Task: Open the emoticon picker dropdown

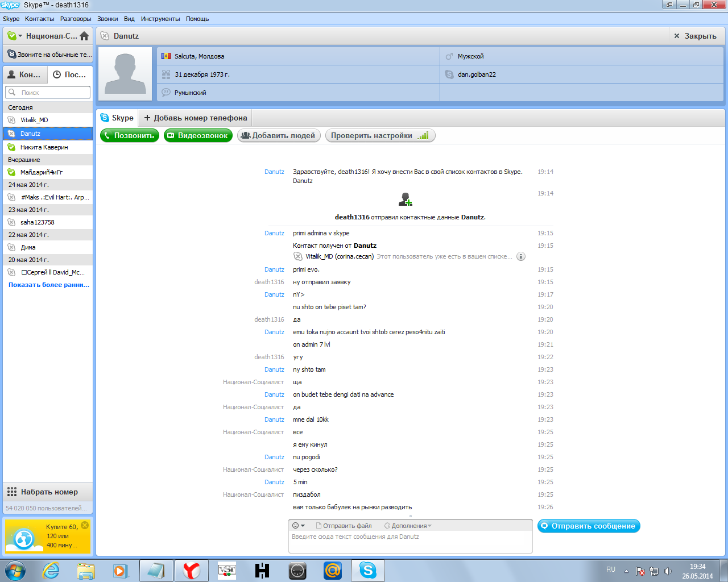Action: 299,526
